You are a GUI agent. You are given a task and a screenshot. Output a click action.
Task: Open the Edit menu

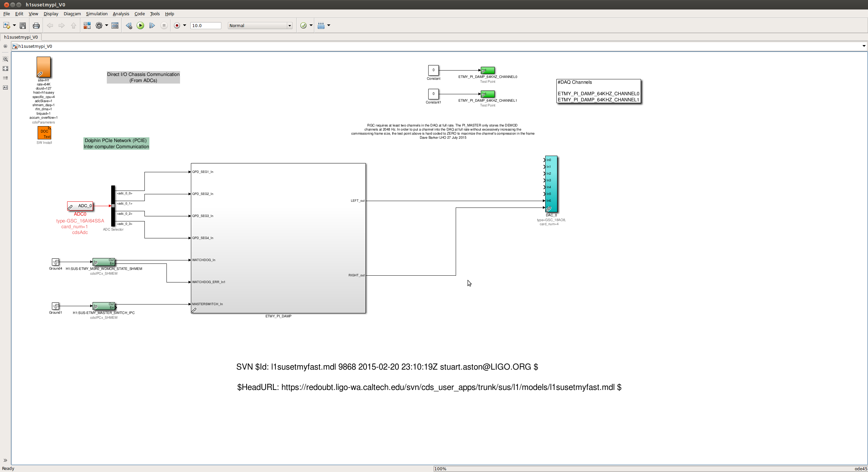pyautogui.click(x=19, y=14)
